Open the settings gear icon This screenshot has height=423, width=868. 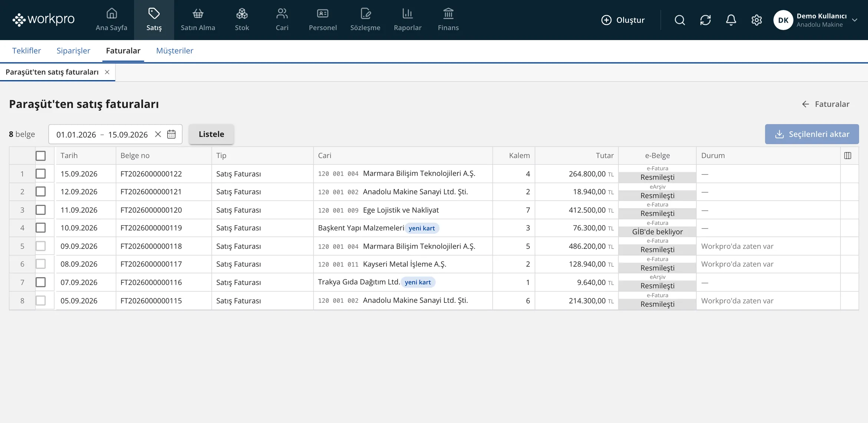[x=756, y=20]
